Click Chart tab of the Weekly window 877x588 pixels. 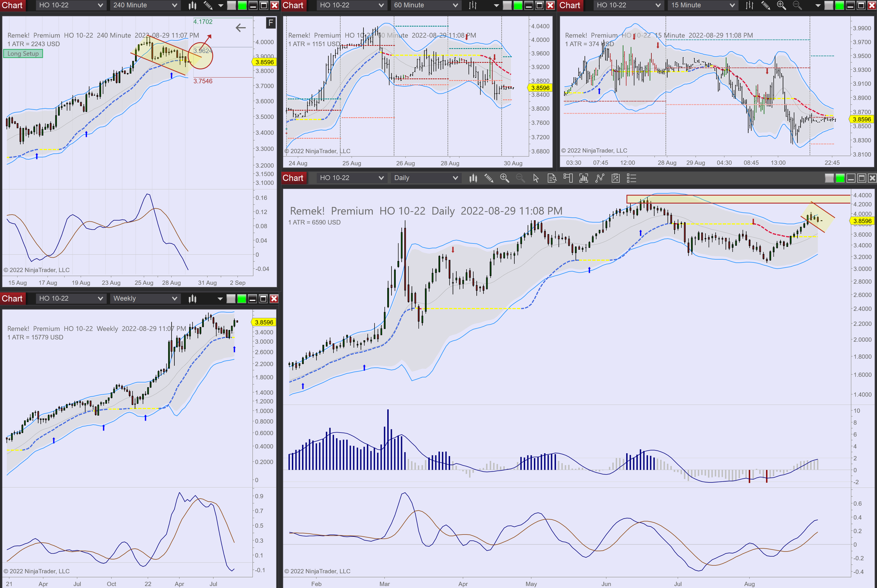(12, 299)
